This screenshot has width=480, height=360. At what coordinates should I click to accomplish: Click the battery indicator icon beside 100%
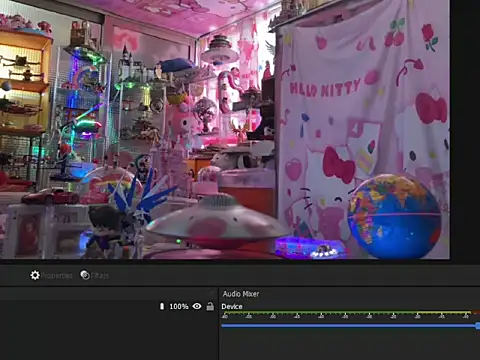(x=162, y=306)
